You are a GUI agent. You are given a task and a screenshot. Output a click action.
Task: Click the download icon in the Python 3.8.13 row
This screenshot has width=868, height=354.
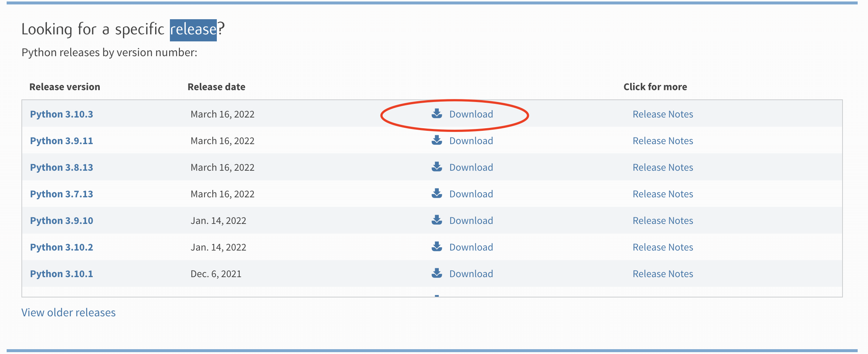[x=437, y=167]
